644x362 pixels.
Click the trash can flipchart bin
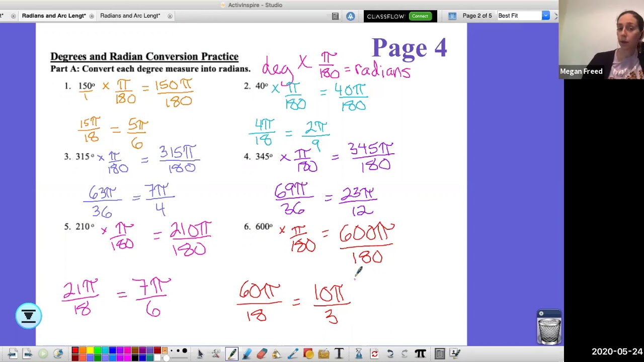coord(549,330)
